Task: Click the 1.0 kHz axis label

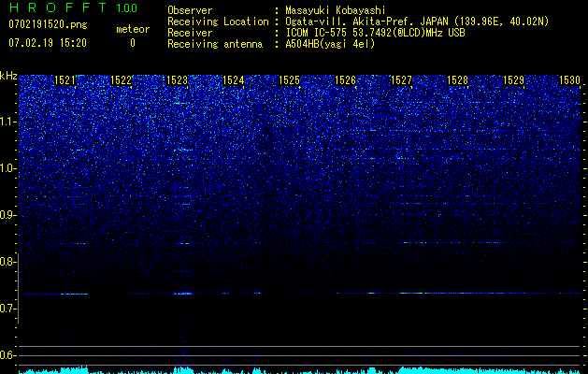Action: click(8, 168)
